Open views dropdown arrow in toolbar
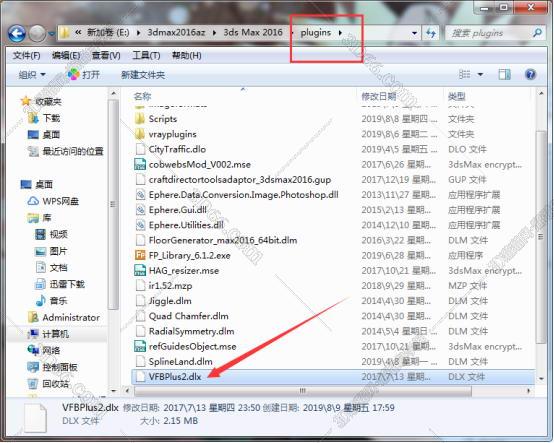Screen dimensions: 554x443 [480, 75]
